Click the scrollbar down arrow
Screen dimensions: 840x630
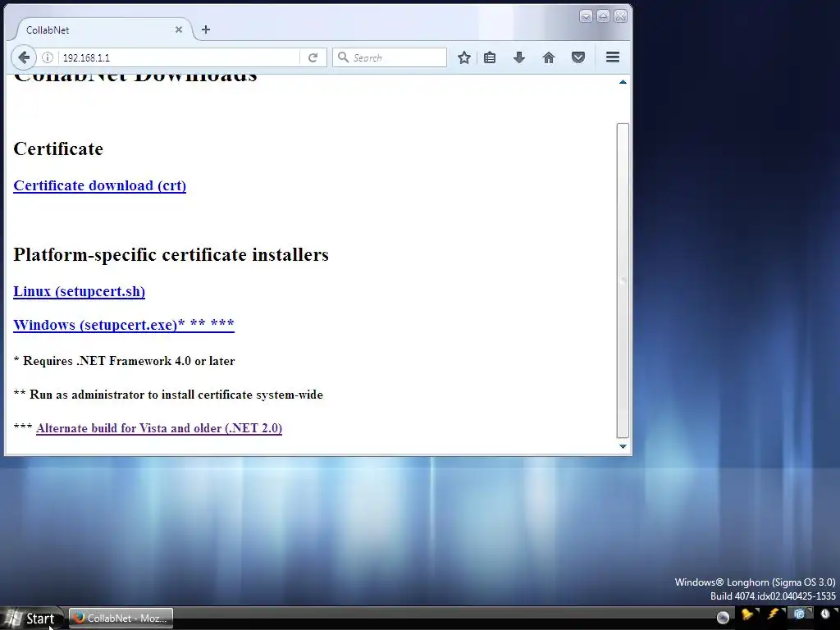click(x=623, y=445)
